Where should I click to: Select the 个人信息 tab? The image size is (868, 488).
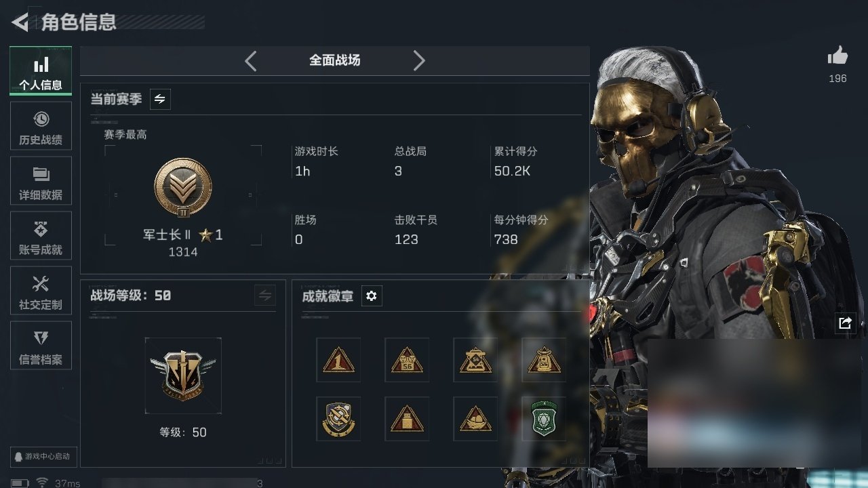click(x=41, y=71)
